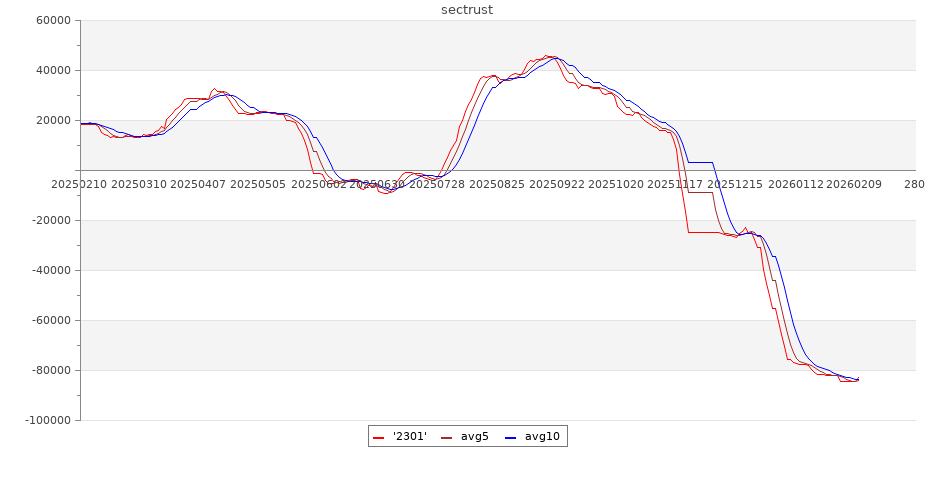Click the 20000 y-axis label
This screenshot has width=935, height=500.
pyautogui.click(x=52, y=121)
